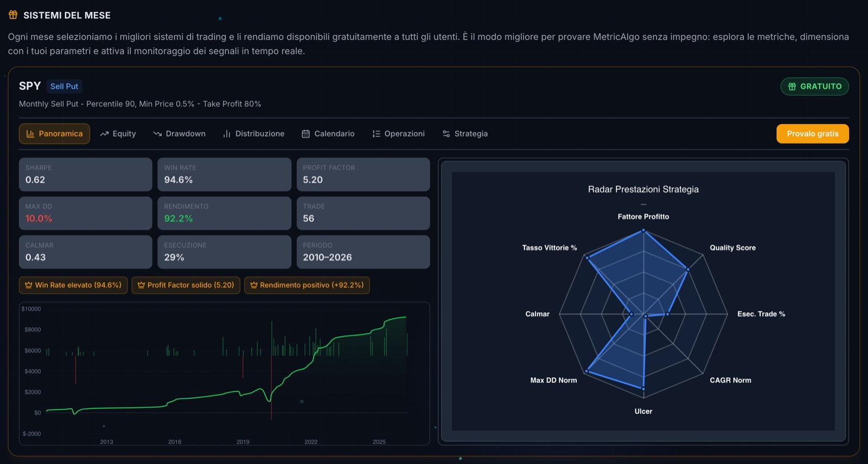The image size is (868, 464).
Task: Click the Calmar 0.43 card
Action: 86,252
